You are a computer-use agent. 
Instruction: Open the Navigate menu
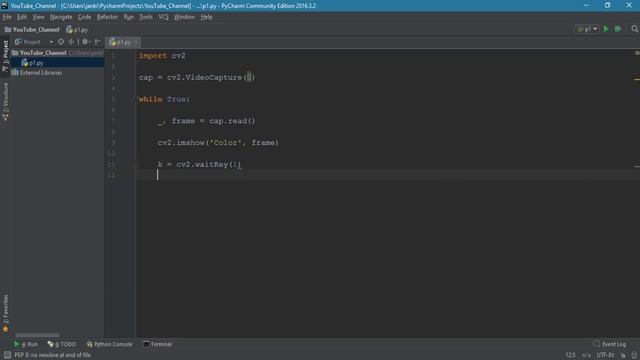[x=61, y=17]
